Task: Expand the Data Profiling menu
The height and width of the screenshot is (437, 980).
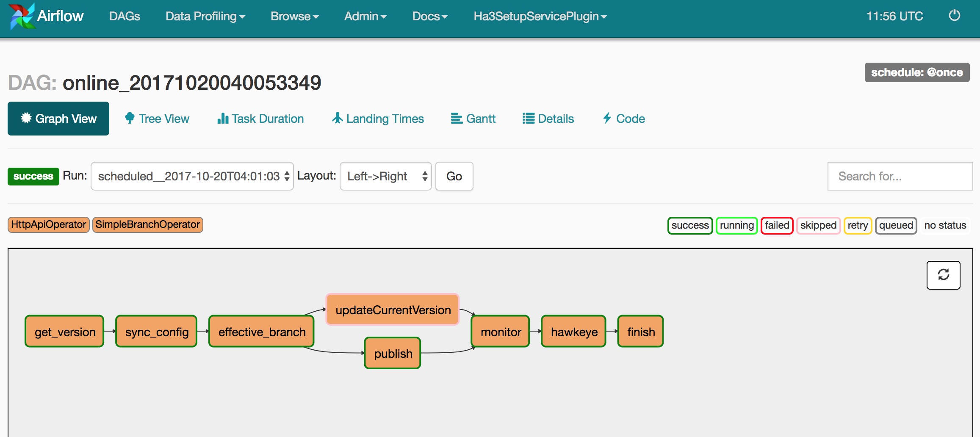Action: pos(205,17)
